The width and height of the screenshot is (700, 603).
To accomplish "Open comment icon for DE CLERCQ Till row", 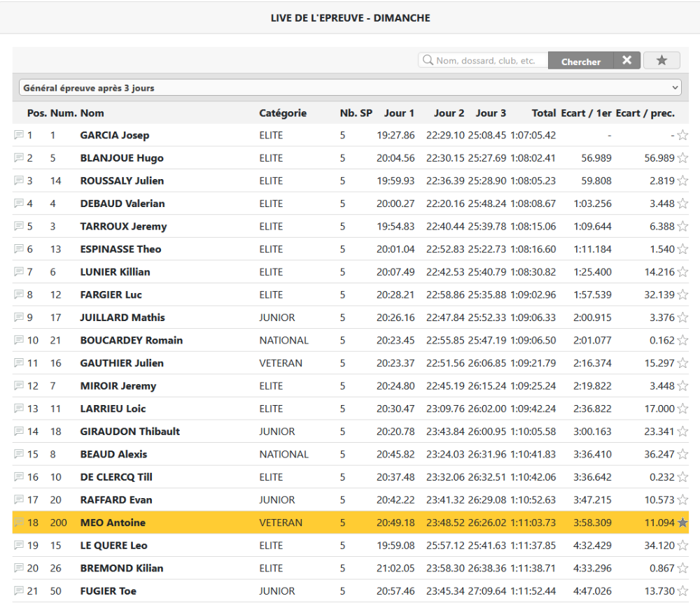I will click(x=19, y=476).
